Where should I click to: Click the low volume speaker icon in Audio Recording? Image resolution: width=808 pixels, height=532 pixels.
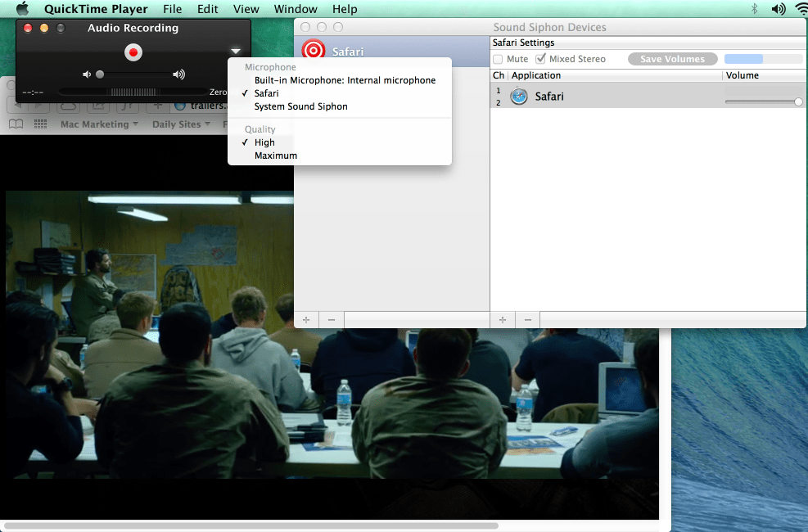[87, 74]
